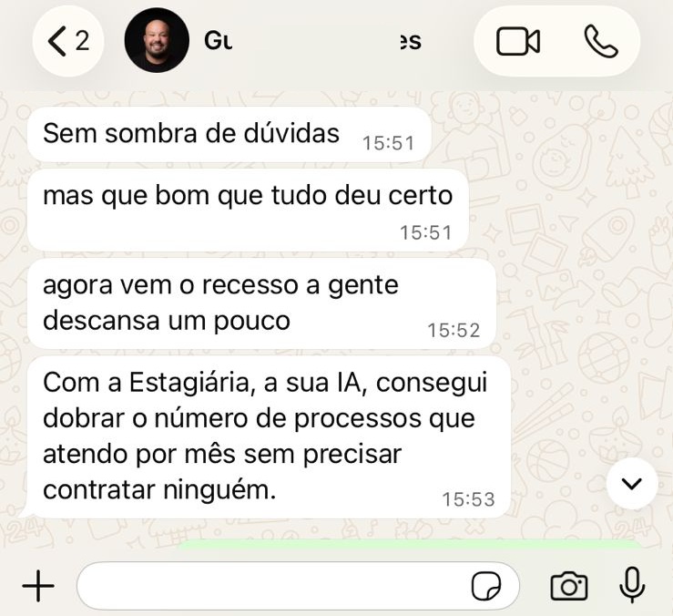Select the "mas que bom que tudo deu certo" bubble

coord(248,210)
